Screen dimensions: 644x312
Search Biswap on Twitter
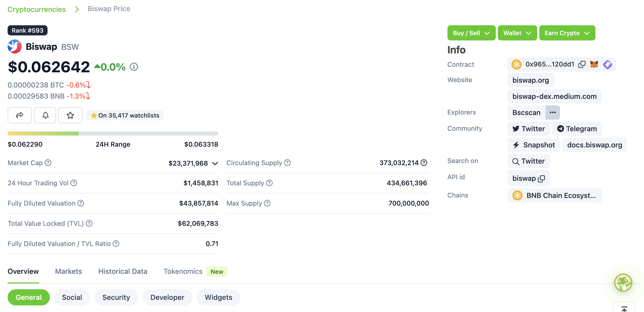coord(528,161)
